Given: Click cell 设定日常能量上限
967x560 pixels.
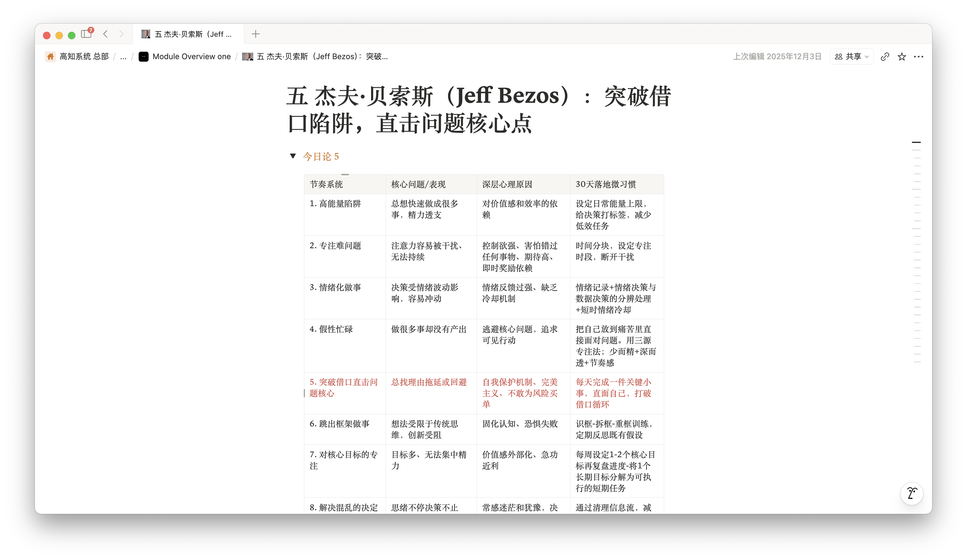Looking at the screenshot, I should [x=617, y=214].
